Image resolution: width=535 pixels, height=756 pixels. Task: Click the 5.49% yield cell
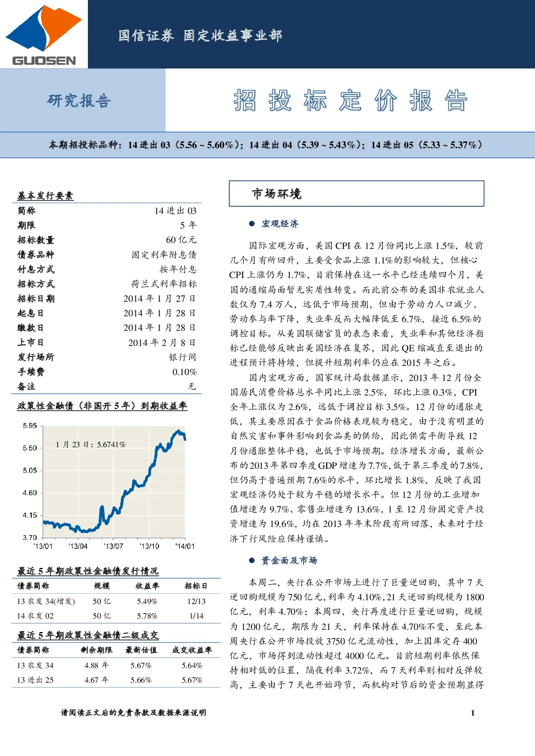click(x=147, y=601)
